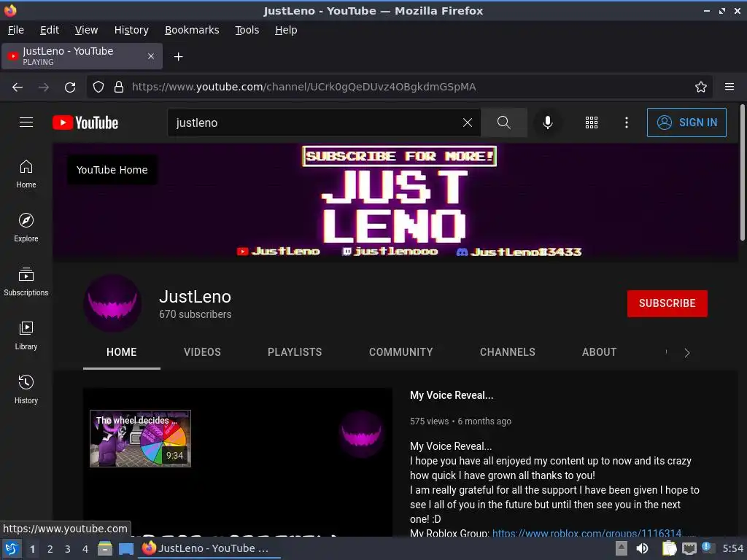
Task: Open History in the sidebar
Action: click(26, 389)
